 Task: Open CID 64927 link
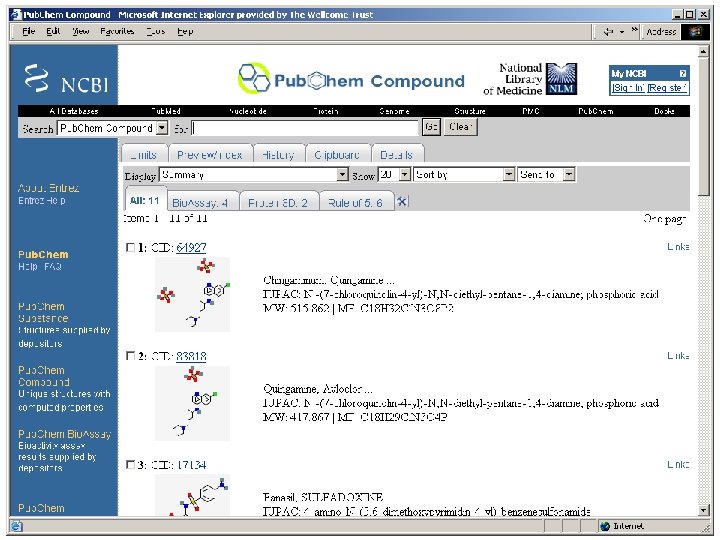click(x=191, y=248)
